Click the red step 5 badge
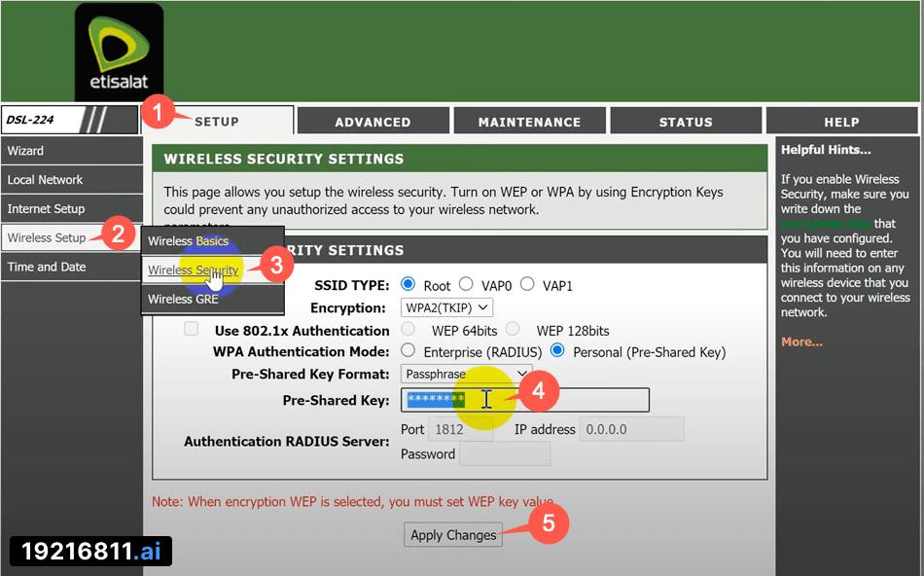The height and width of the screenshot is (576, 924). point(549,523)
